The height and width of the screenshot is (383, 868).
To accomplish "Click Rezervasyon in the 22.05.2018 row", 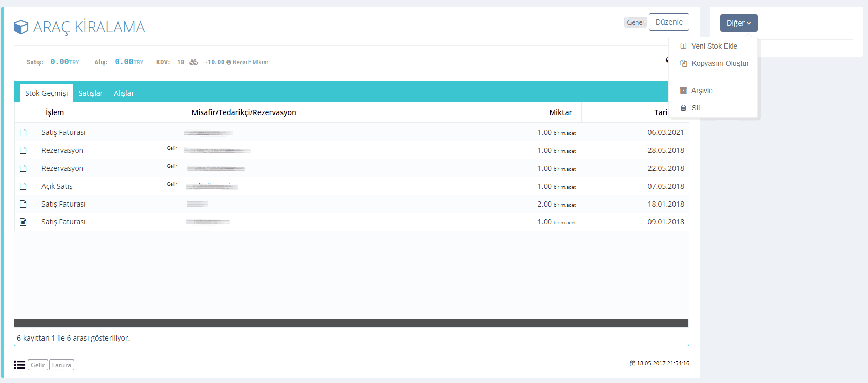I will point(62,168).
